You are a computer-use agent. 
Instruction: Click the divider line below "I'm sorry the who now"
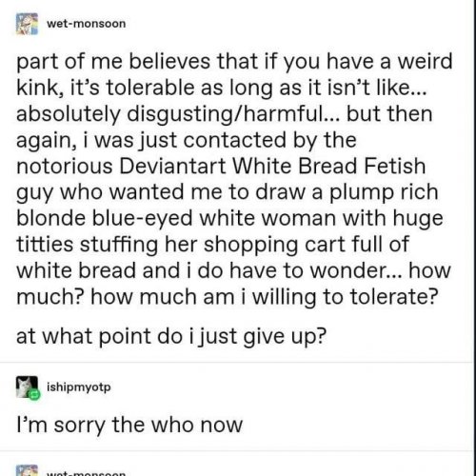(237, 451)
